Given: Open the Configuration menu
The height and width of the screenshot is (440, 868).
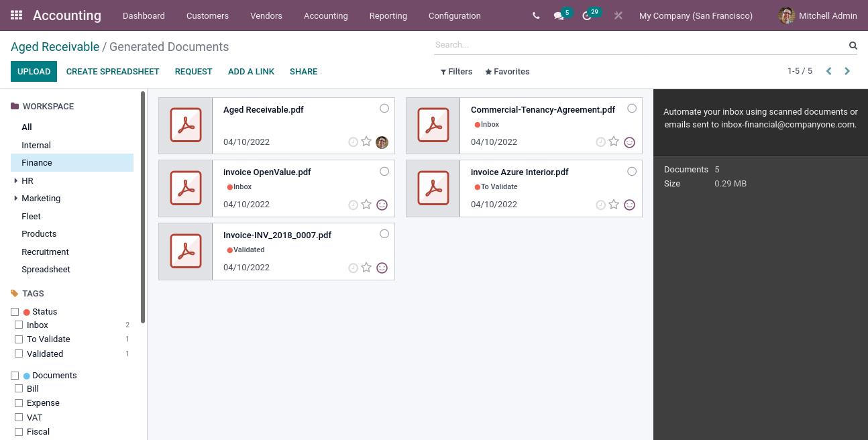Looking at the screenshot, I should coord(454,15).
